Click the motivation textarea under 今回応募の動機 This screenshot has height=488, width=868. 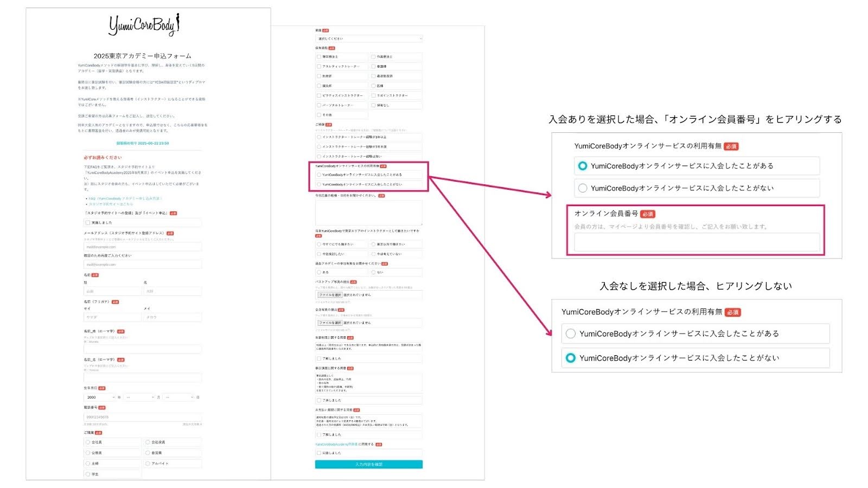pyautogui.click(x=368, y=213)
